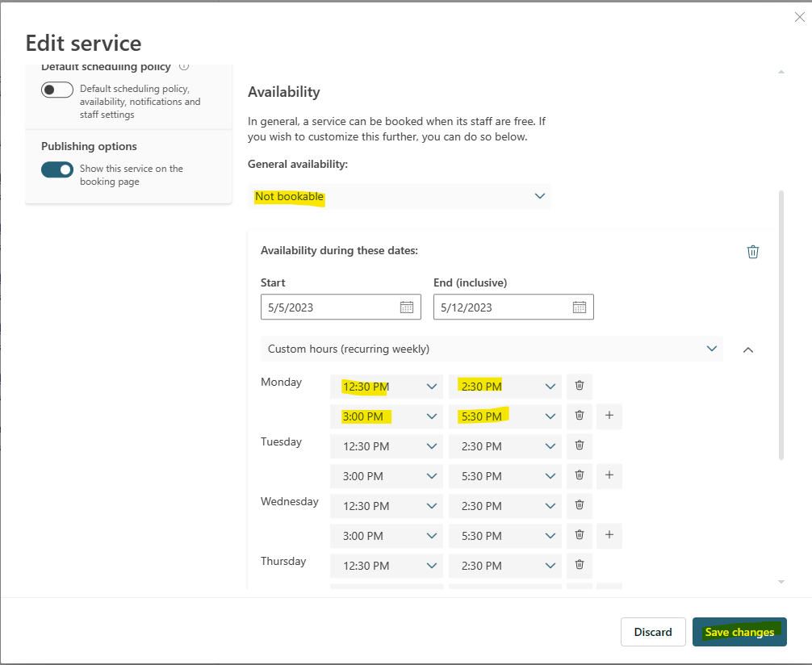Collapse the custom hours section chevron
812x665 pixels.
(x=747, y=350)
